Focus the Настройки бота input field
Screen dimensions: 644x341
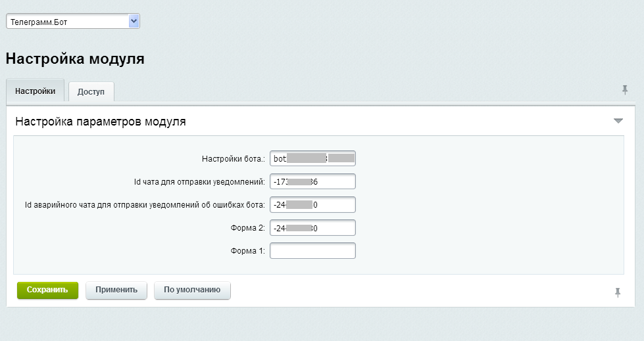coord(312,158)
